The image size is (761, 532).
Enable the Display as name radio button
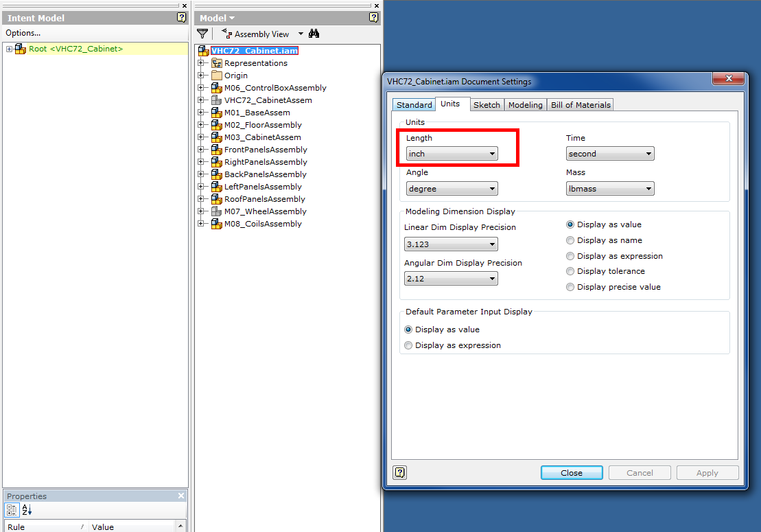570,240
